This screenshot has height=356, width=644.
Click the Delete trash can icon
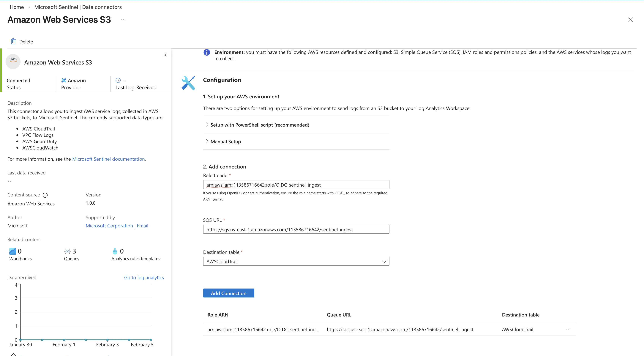[x=13, y=42]
